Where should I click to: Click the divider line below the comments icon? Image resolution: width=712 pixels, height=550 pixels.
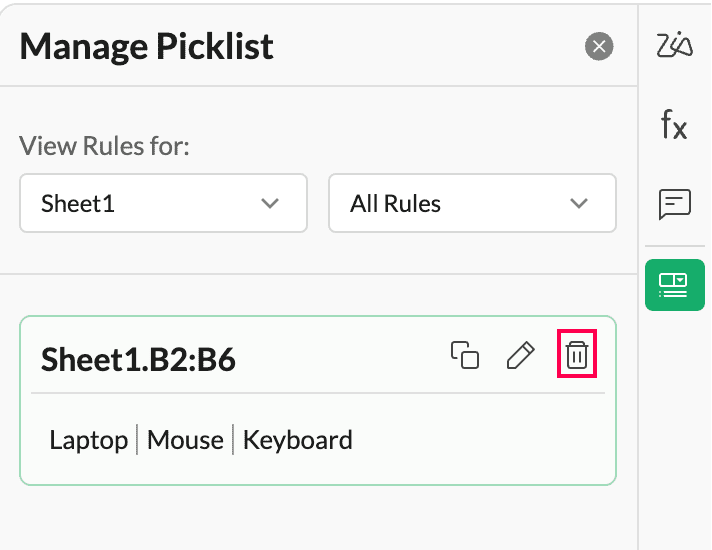click(x=675, y=246)
